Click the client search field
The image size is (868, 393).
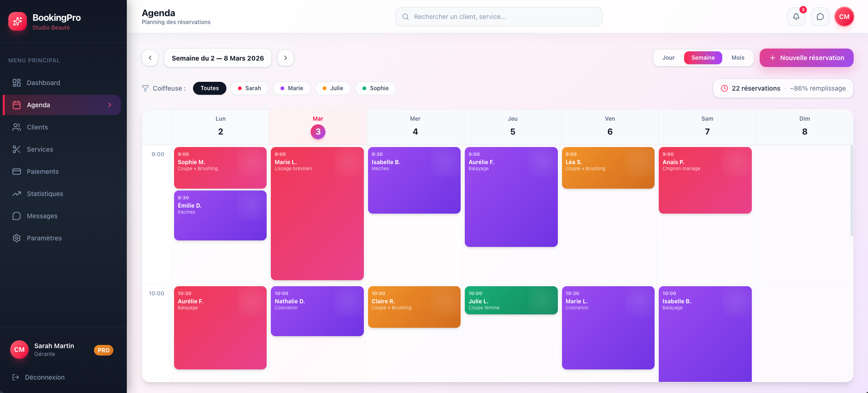pyautogui.click(x=499, y=17)
